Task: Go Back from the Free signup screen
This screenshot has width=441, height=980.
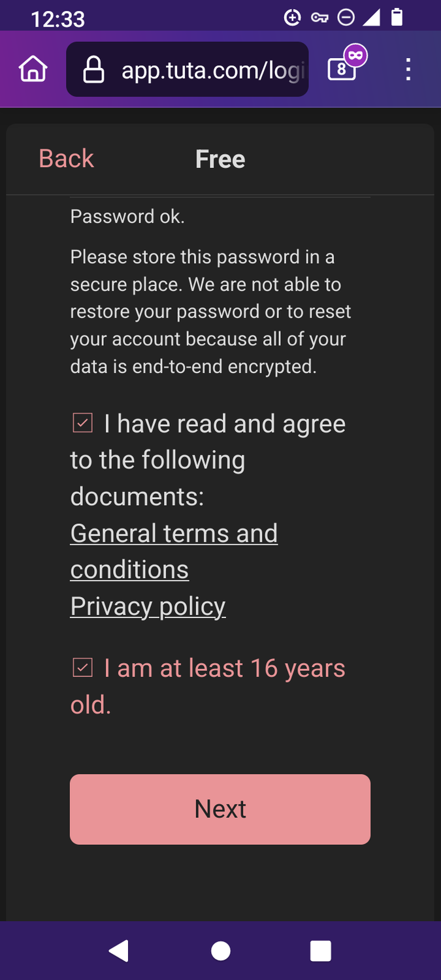Action: pyautogui.click(x=65, y=158)
